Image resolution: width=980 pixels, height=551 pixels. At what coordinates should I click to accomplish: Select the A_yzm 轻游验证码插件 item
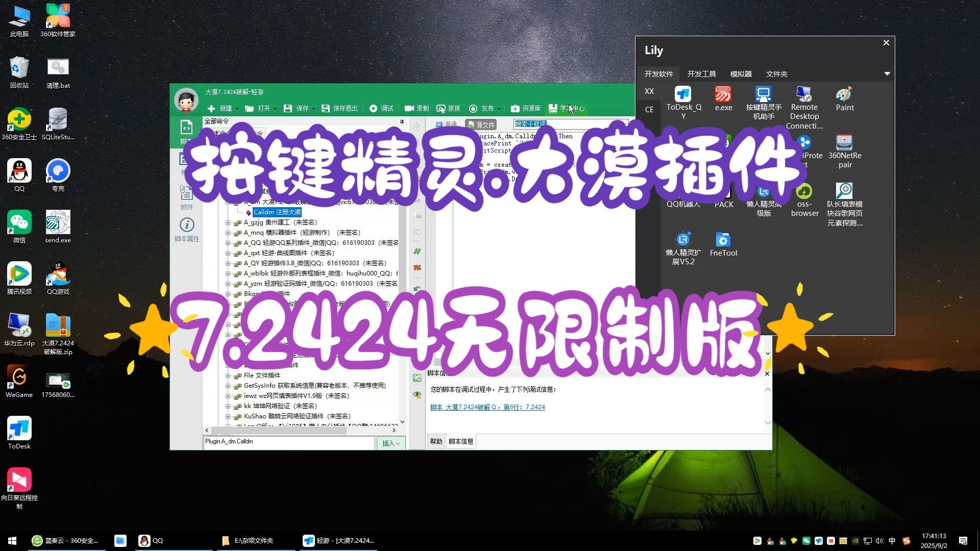click(321, 284)
